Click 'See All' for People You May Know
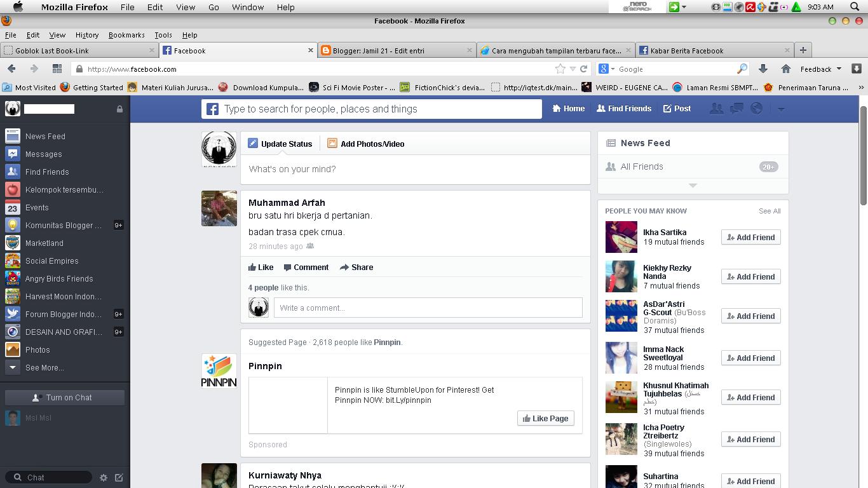 (770, 210)
